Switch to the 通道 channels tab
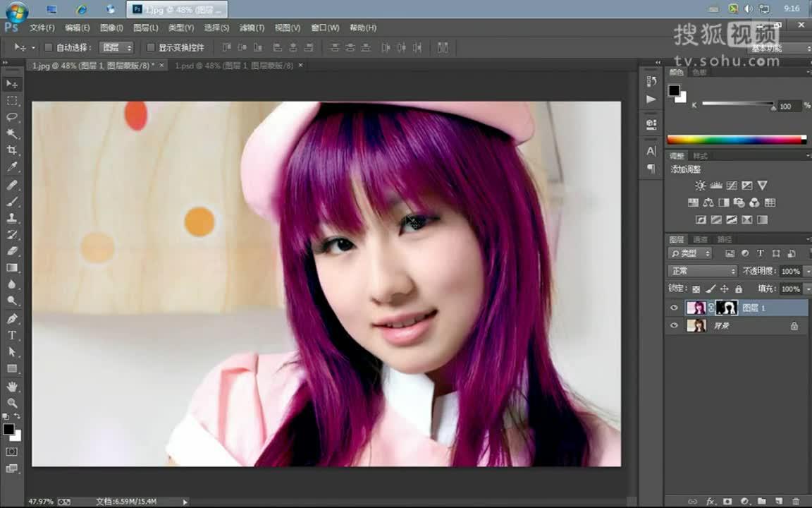 pos(700,239)
